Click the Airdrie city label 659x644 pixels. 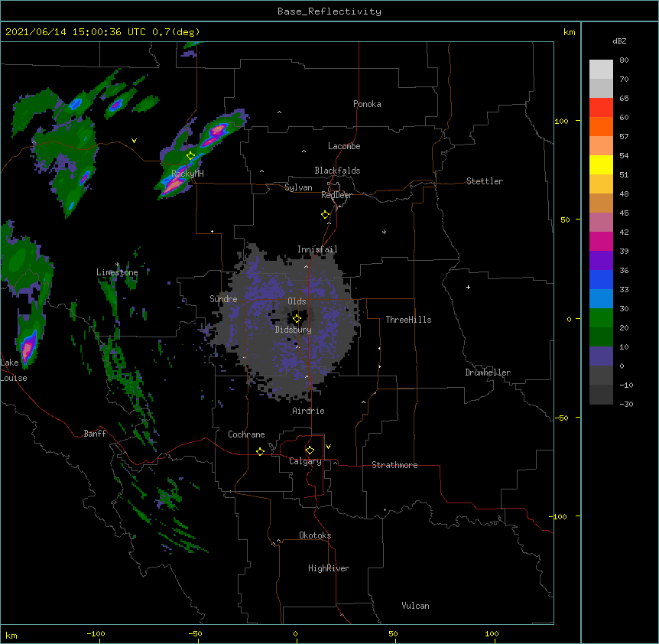tap(308, 411)
